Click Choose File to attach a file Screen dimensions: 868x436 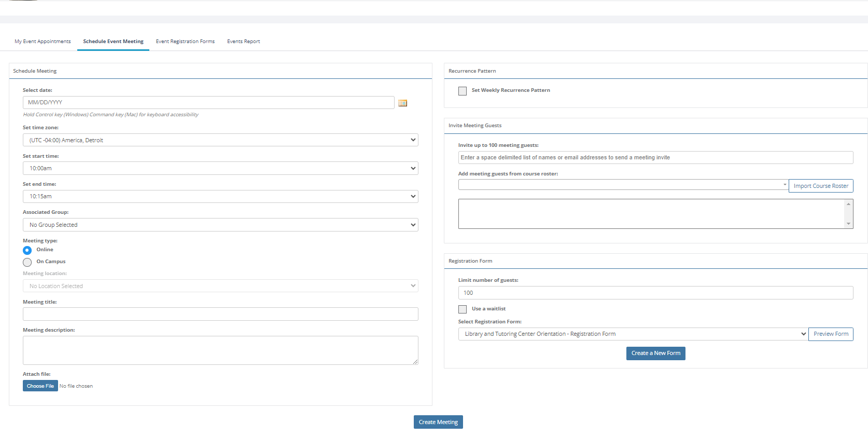tap(40, 386)
